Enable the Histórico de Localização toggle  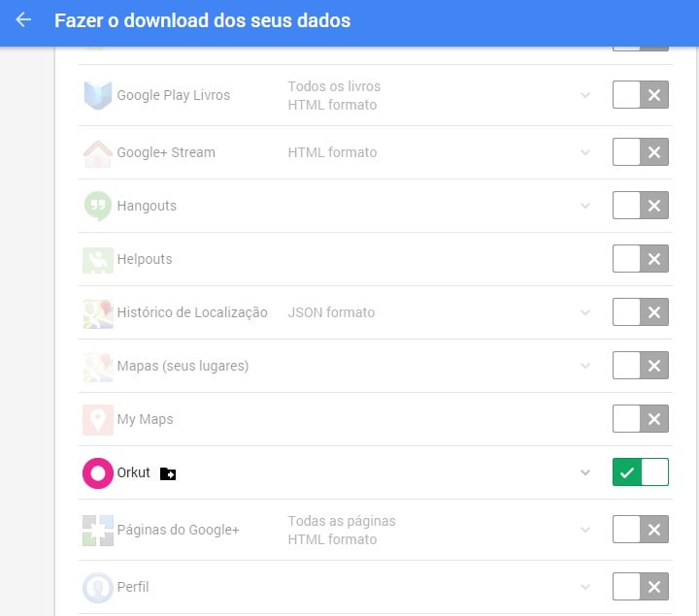[640, 311]
